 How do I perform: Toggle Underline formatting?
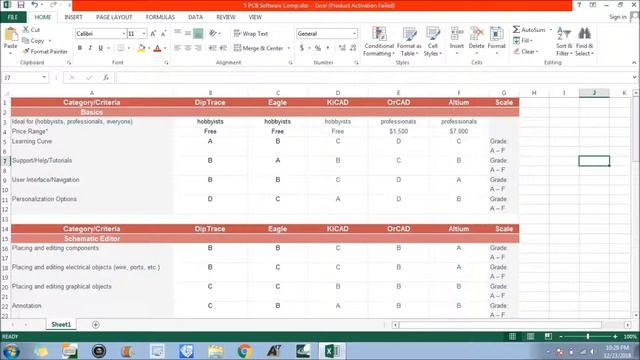click(100, 48)
